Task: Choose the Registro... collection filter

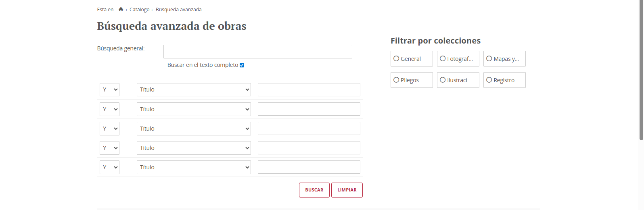Action: point(489,80)
